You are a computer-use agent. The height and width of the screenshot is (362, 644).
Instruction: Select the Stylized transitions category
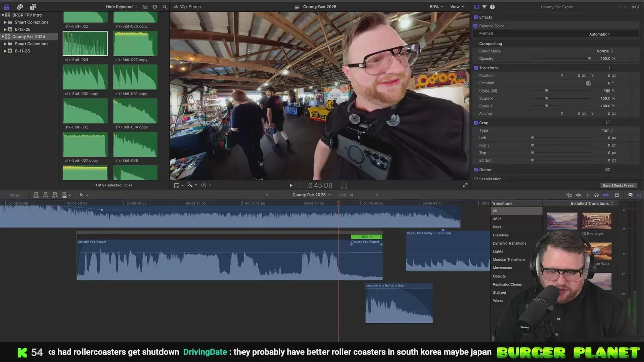click(499, 292)
